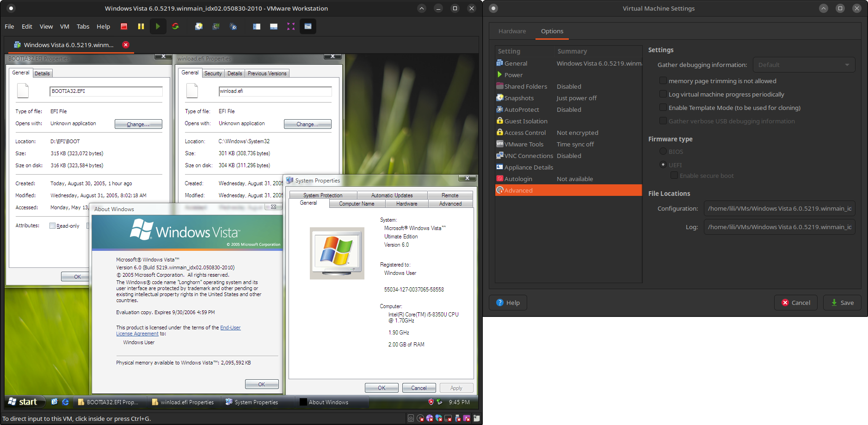
Task: Click the Configuration file path field
Action: [779, 208]
